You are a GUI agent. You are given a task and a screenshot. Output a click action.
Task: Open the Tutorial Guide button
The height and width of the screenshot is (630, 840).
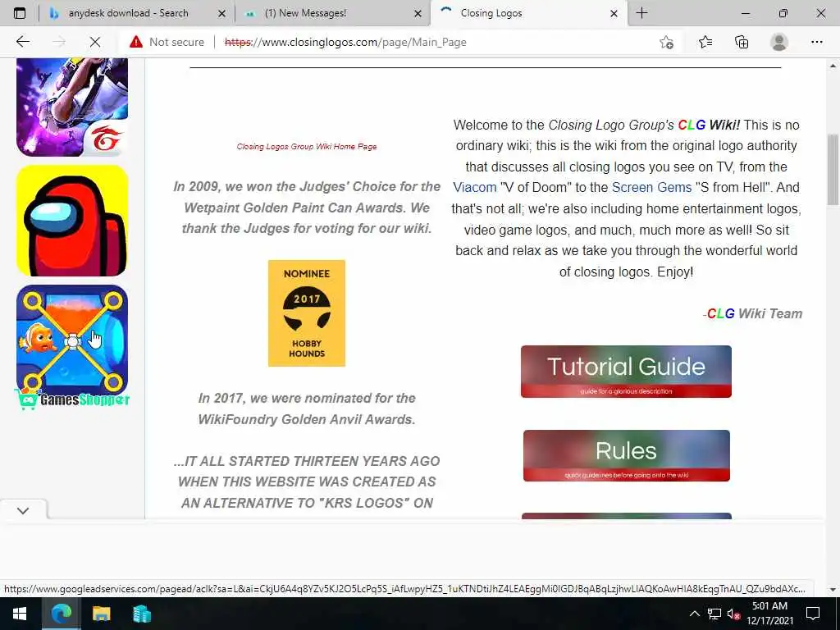click(626, 372)
